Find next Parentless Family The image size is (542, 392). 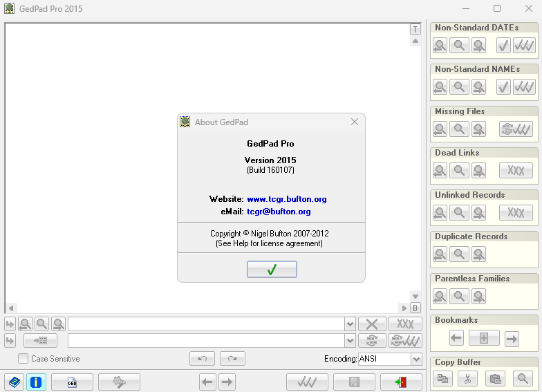478,296
